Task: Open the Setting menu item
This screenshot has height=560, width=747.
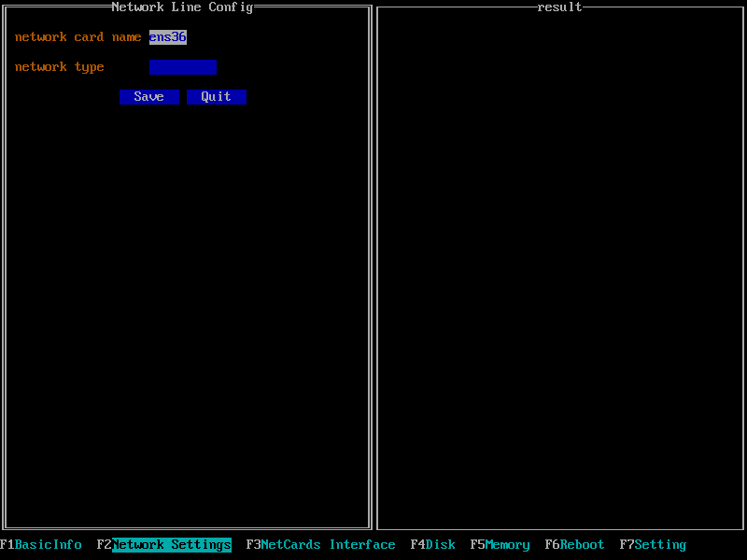Action: (660, 545)
